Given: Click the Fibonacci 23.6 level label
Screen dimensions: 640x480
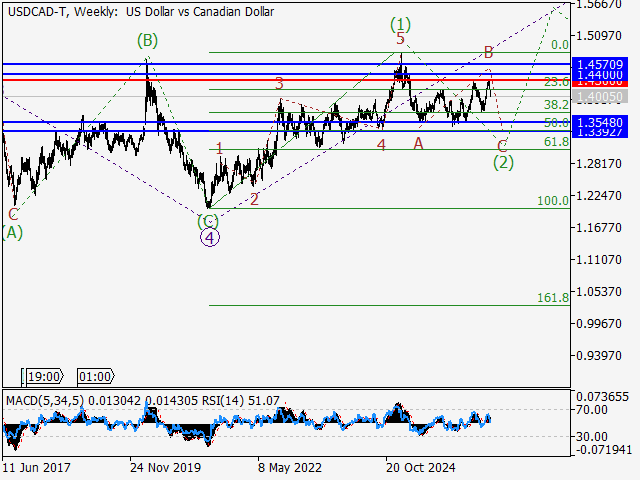Looking at the screenshot, I should coord(556,82).
